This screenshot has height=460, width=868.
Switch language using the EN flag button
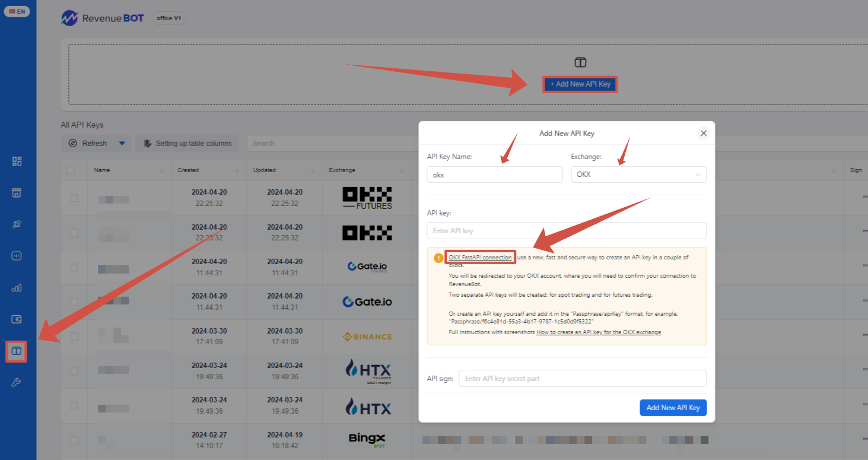[17, 11]
